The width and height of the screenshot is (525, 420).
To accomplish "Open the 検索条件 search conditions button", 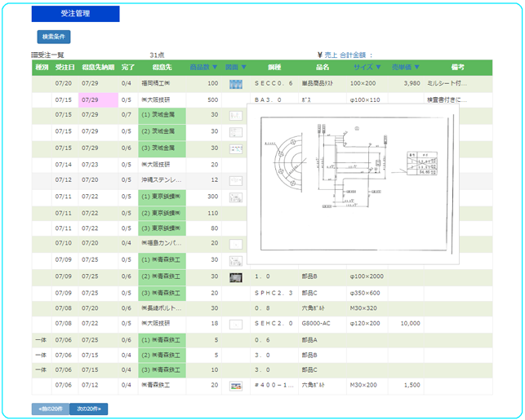I will 54,37.
